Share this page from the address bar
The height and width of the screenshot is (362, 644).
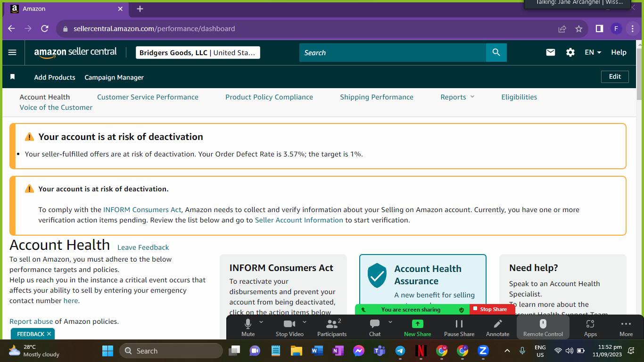coord(562,29)
